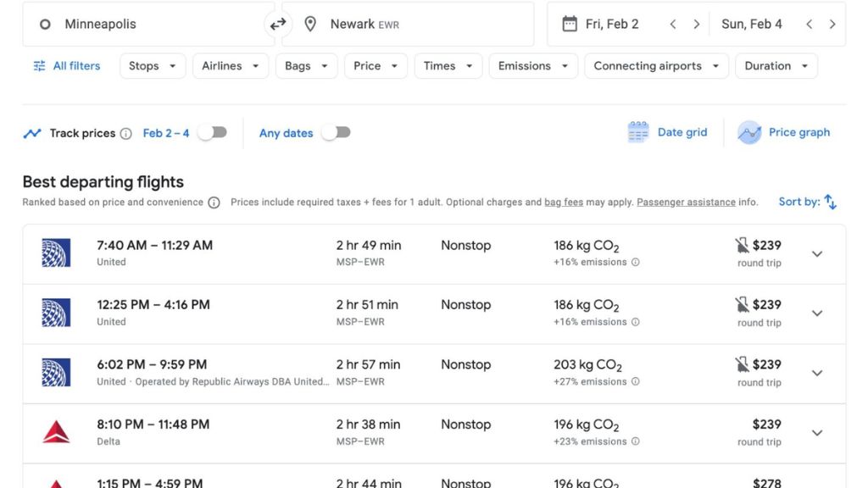Open the Price graph view

(x=783, y=132)
